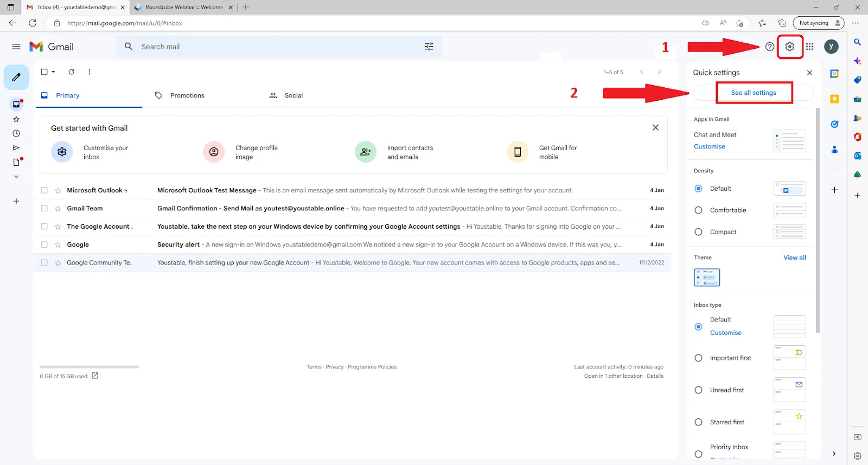Click the Customise your inbox gear icon
The height and width of the screenshot is (465, 868).
62,152
